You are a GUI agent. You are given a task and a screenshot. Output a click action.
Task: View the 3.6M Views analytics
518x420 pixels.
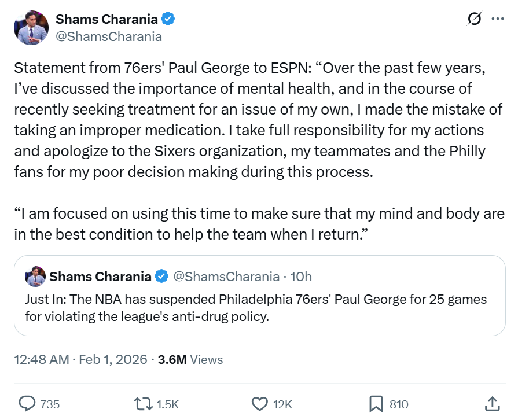pos(190,360)
